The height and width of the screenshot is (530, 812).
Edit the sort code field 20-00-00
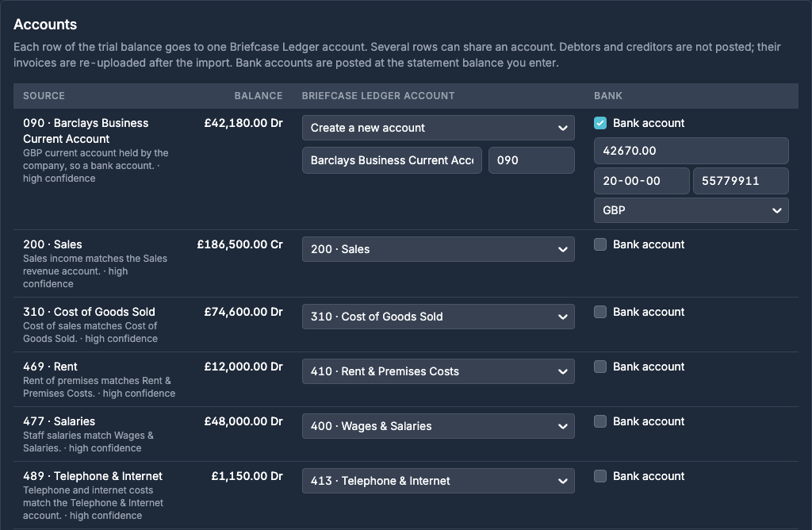tap(642, 181)
